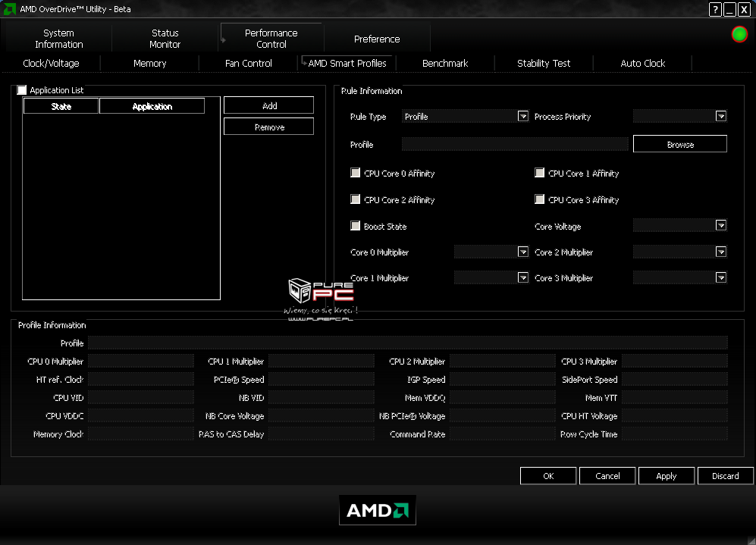The image size is (756, 545).
Task: Click the Command Rate field
Action: click(x=503, y=434)
